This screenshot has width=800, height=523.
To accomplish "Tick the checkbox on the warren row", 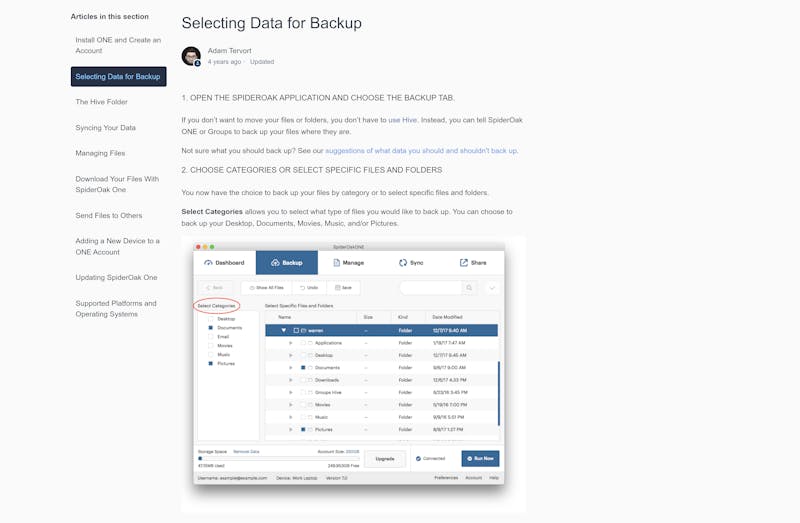I will pyautogui.click(x=296, y=331).
